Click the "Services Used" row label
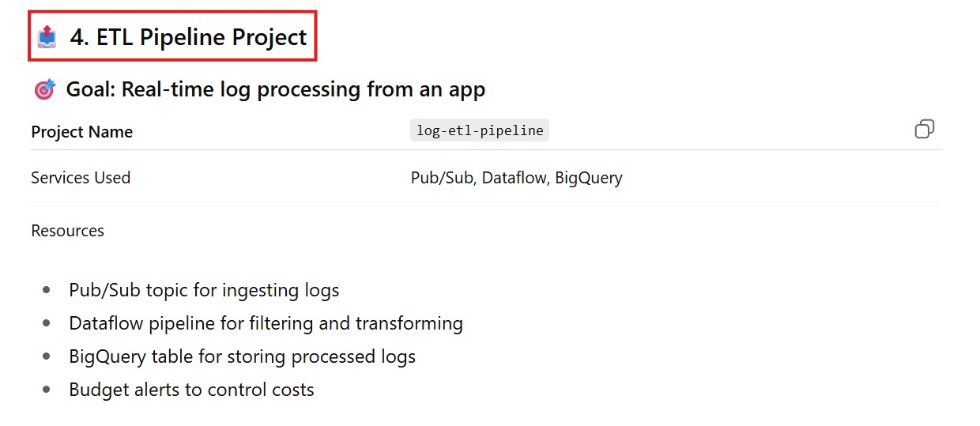 [x=81, y=178]
